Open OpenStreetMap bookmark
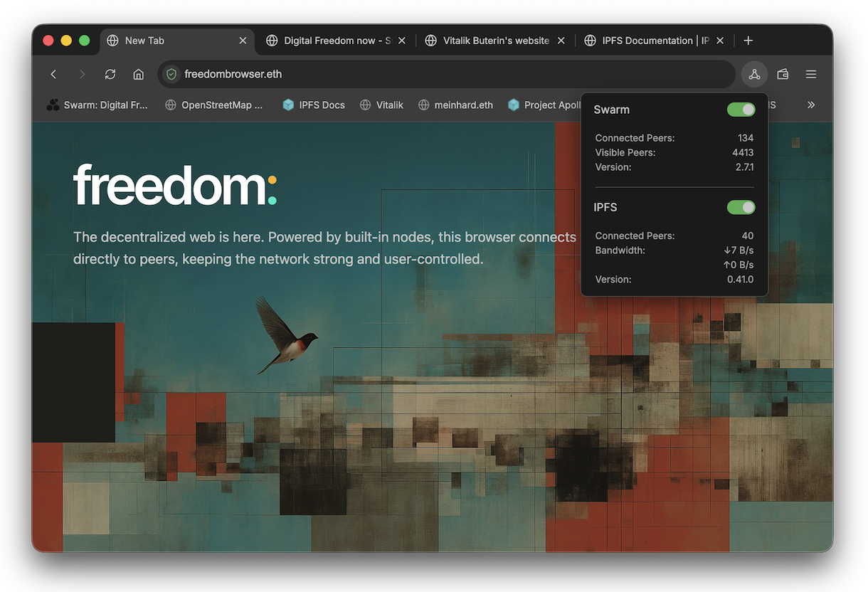This screenshot has height=592, width=868. pyautogui.click(x=214, y=105)
